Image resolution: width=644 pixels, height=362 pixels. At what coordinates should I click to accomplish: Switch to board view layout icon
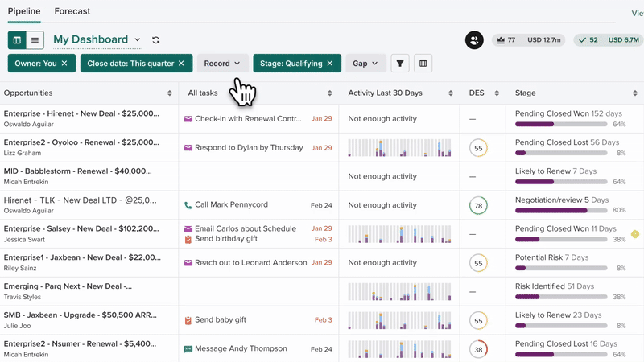[17, 40]
